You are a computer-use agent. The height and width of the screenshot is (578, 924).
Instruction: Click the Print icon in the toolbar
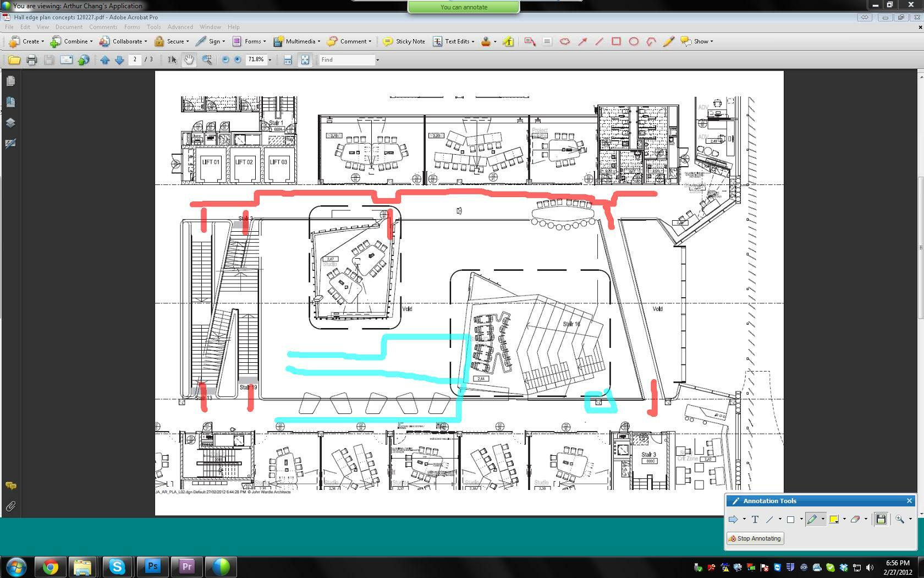click(31, 60)
